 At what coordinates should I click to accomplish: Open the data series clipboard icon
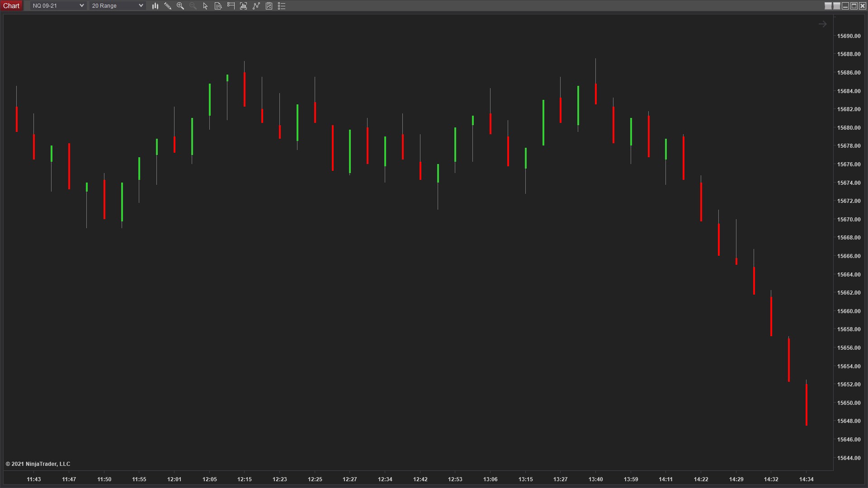coord(269,6)
